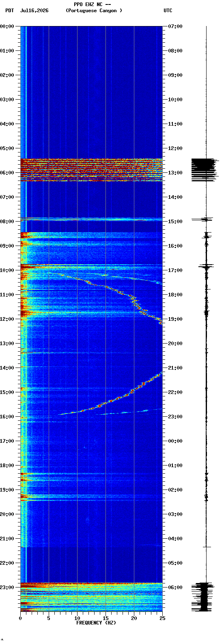Click the 10:00 PDT time label
Screen dimensions: 224x644
(x=7, y=270)
